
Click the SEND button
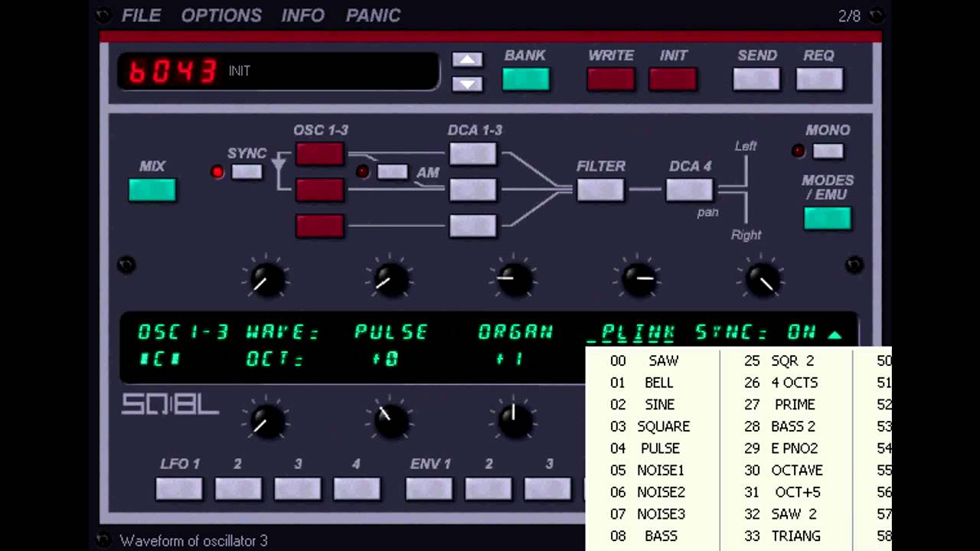[x=756, y=80]
